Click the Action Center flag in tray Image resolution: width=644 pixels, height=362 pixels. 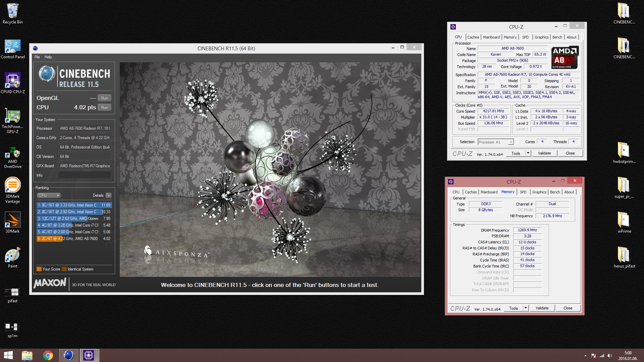(594, 356)
